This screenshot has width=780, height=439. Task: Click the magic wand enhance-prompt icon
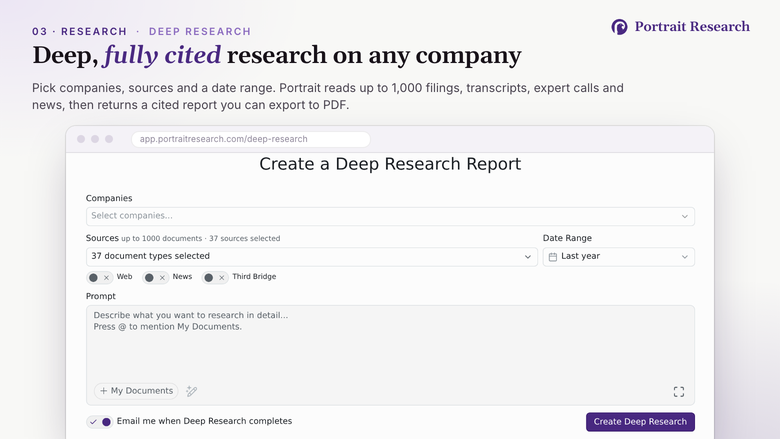192,391
